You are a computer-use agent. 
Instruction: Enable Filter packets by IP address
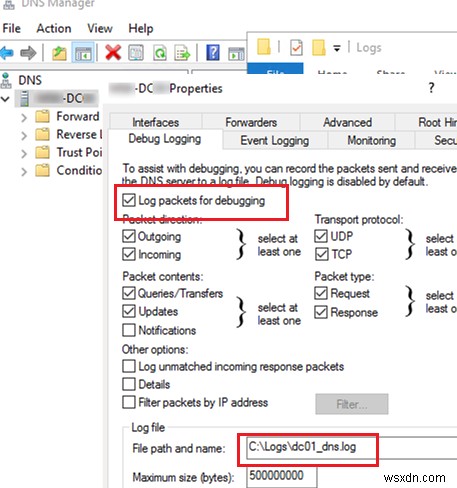[x=129, y=402]
